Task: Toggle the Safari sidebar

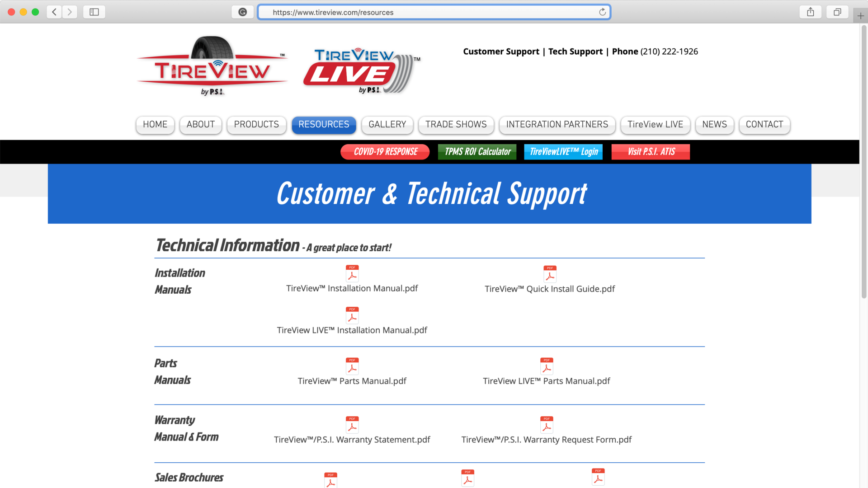Action: (x=94, y=12)
